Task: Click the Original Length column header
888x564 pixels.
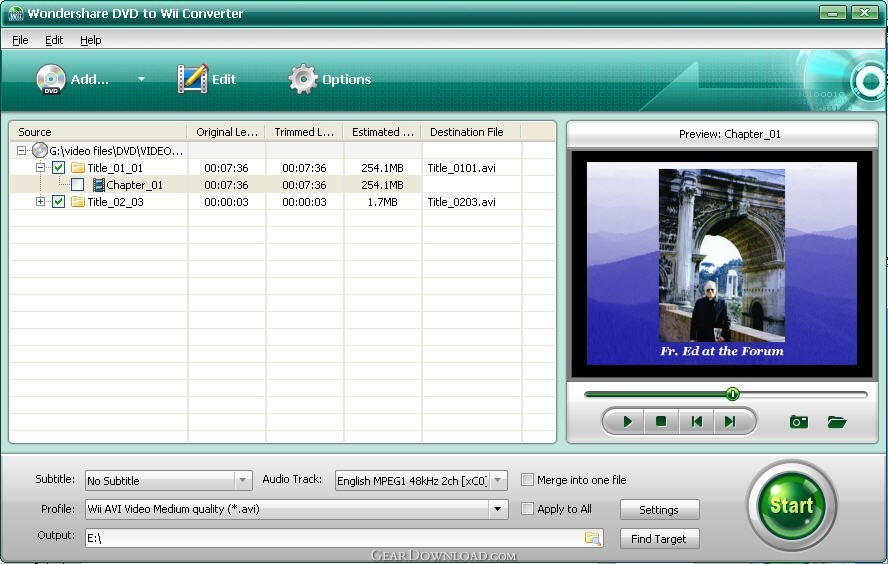Action: [x=227, y=132]
